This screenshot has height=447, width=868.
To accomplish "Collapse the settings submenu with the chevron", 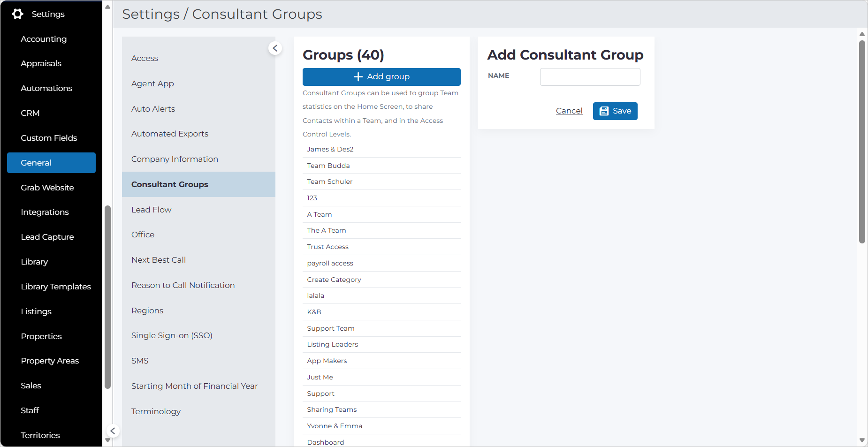I will pyautogui.click(x=275, y=48).
